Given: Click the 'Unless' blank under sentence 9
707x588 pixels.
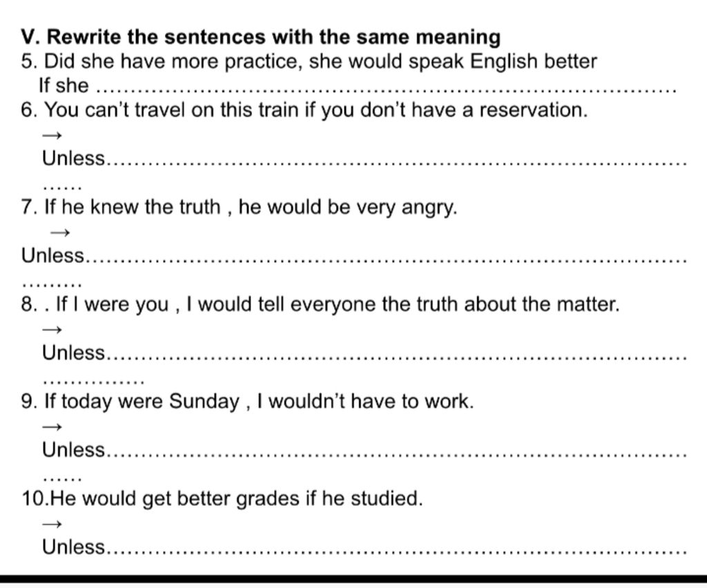Looking at the screenshot, I should [397, 453].
